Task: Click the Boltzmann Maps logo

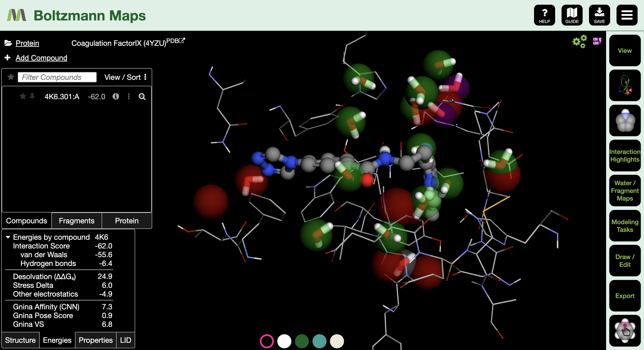Action: (16, 15)
